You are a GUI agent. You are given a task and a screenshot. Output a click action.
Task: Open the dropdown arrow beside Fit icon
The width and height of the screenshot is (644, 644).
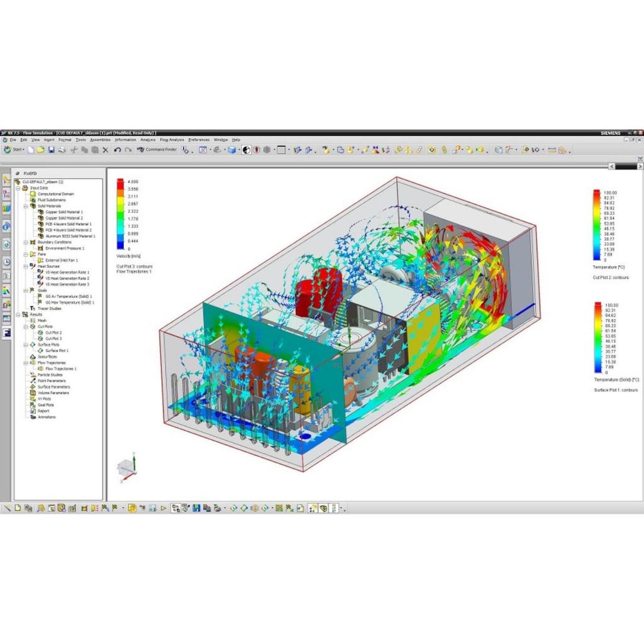click(210, 150)
